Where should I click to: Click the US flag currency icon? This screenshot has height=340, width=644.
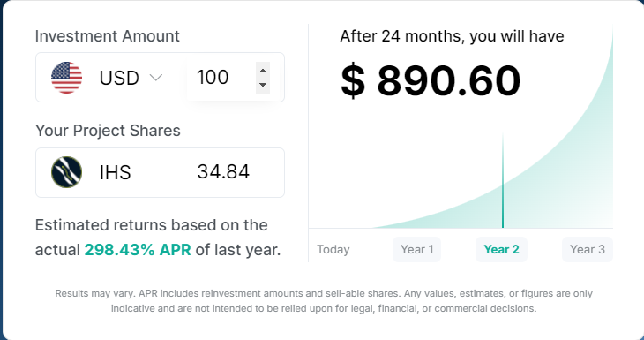click(66, 78)
